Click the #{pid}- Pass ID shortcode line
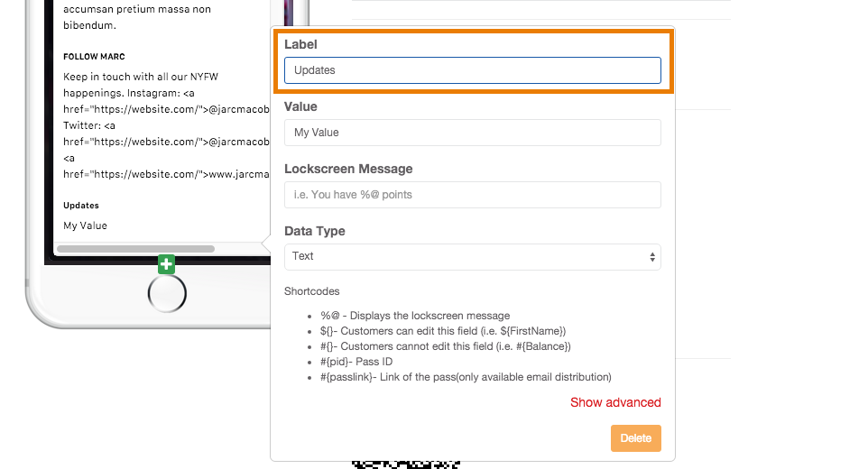868x469 pixels. (356, 362)
